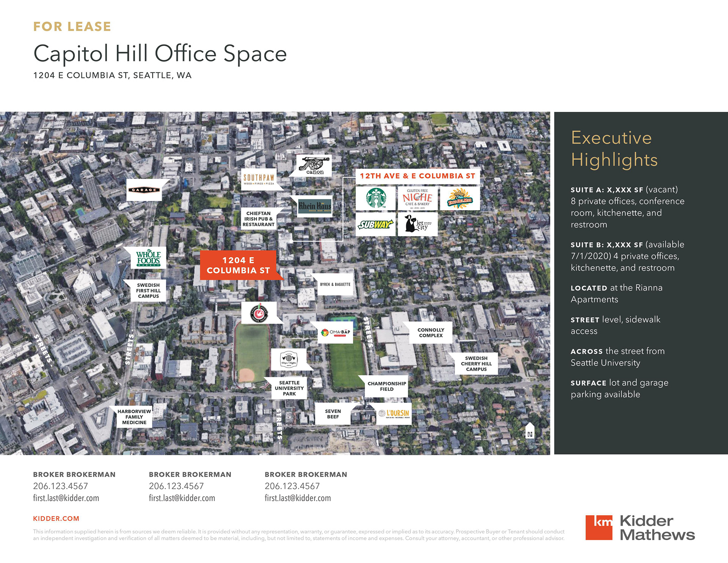Select the Canon cannon logo marker

pyautogui.click(x=315, y=165)
